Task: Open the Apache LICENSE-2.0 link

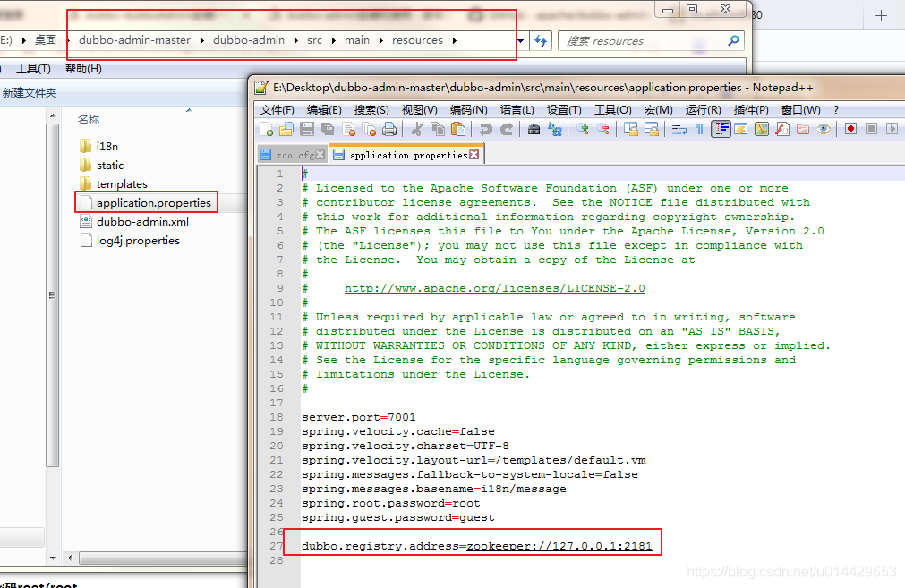Action: 495,288
